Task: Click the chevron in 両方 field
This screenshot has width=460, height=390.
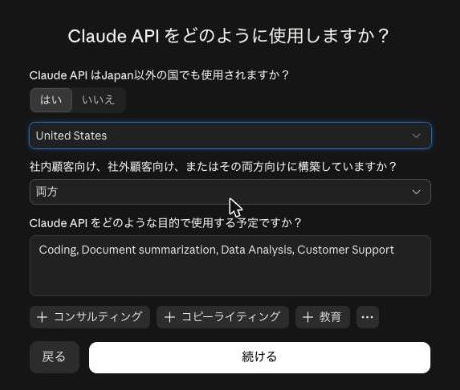Action: (x=416, y=192)
